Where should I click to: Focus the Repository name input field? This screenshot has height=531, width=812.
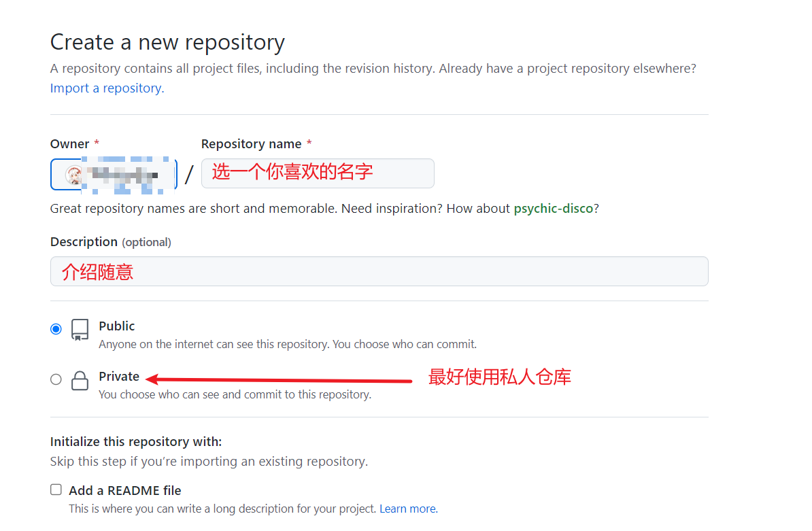[318, 173]
